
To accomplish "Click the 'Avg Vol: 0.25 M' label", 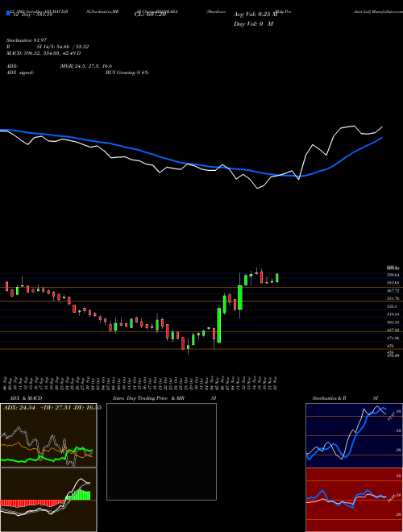I will coord(256,15).
